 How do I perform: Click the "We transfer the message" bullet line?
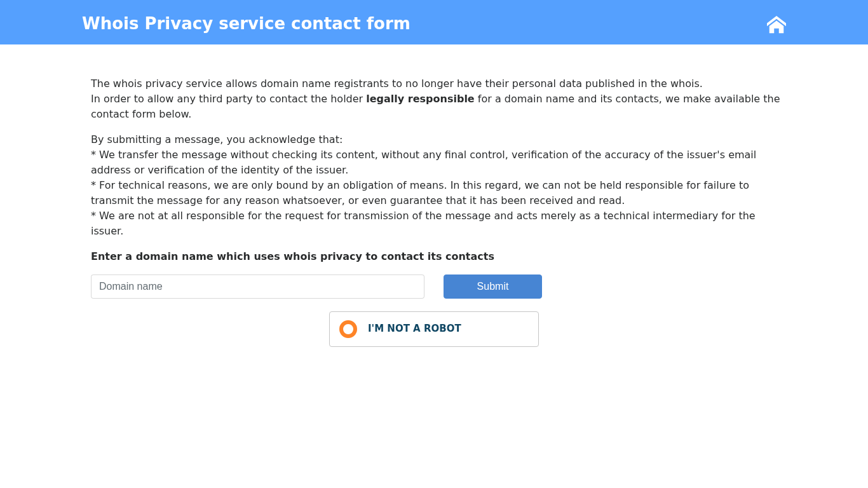click(x=423, y=155)
